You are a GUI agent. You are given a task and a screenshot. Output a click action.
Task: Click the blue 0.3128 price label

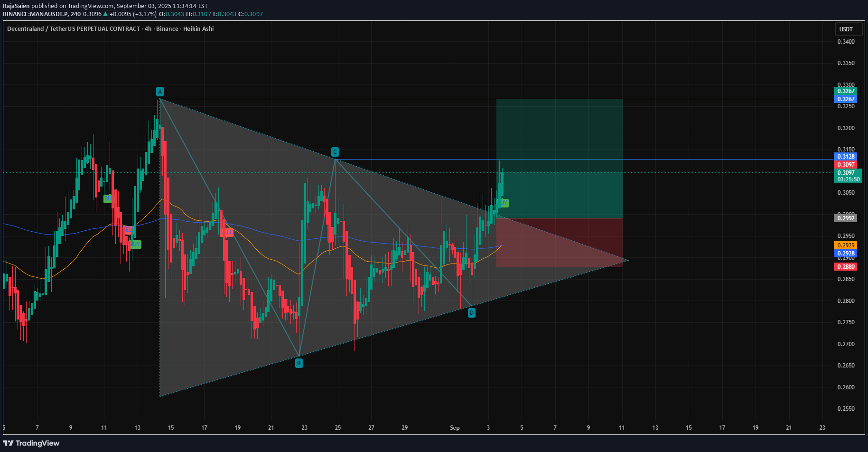point(845,157)
